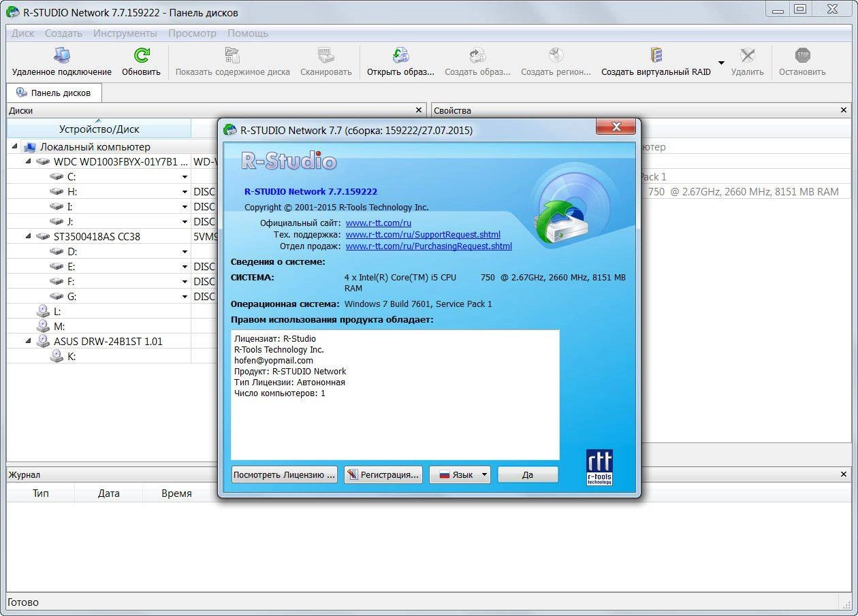The image size is (858, 616).
Task: Click the Local Computer (Локальный компьютер) icon
Action: coord(29,147)
